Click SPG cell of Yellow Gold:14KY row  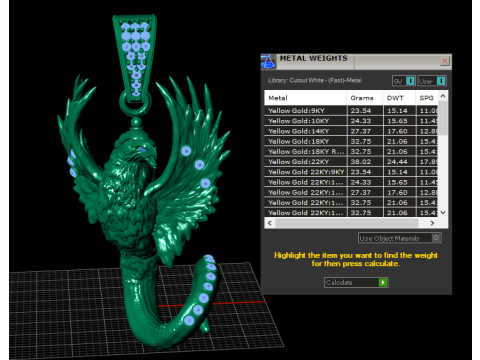coord(427,131)
